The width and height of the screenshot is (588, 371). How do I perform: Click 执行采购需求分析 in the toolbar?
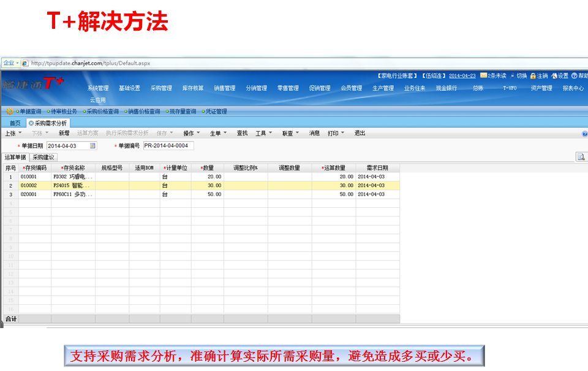tap(127, 133)
